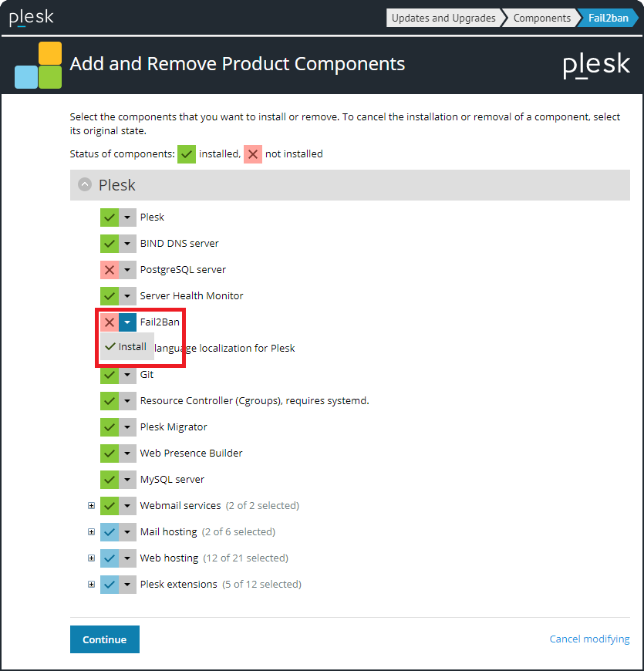Switch to the Updates and Upgrades breadcrumb
Screen dimensions: 644x671
coord(443,17)
